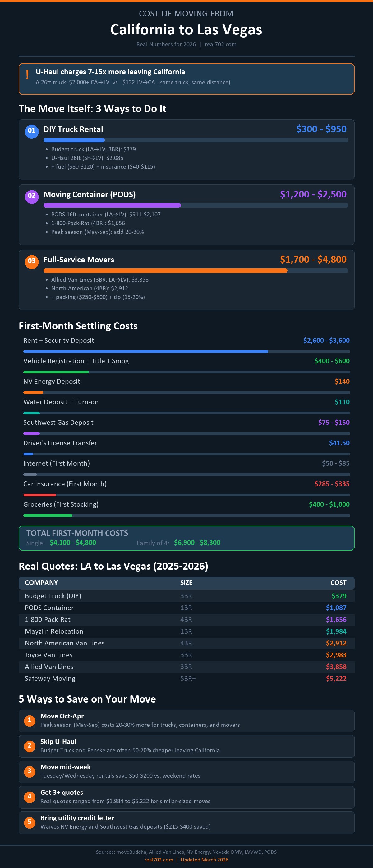The width and height of the screenshot is (373, 868).
Task: Click 'Updated March 2026' in the footer
Action: 205,860
